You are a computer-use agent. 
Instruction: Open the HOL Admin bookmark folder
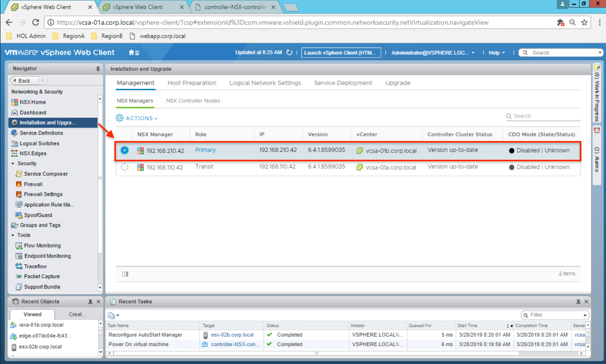[26, 36]
